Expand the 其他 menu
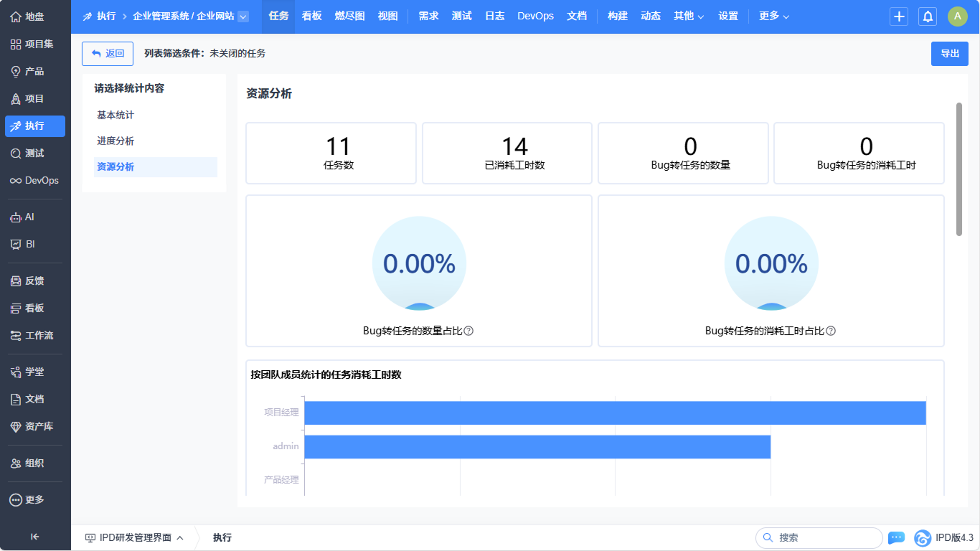The height and width of the screenshot is (551, 980). point(689,16)
